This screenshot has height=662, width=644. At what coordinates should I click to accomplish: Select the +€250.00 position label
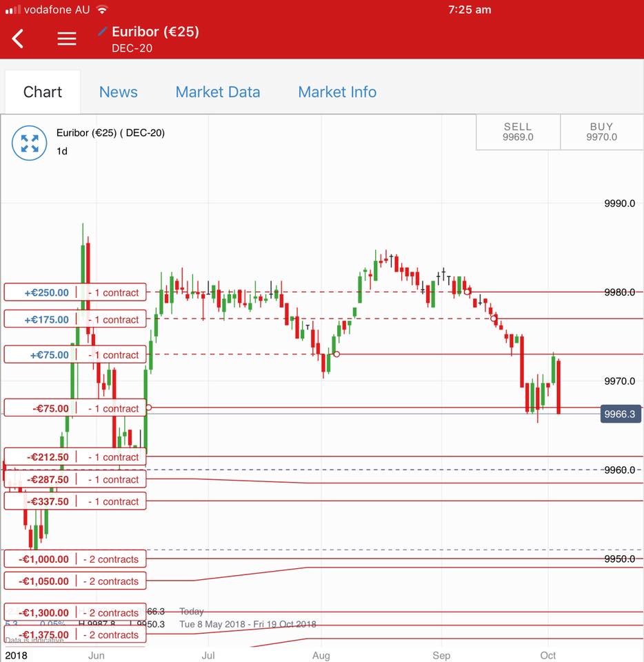tap(75, 292)
